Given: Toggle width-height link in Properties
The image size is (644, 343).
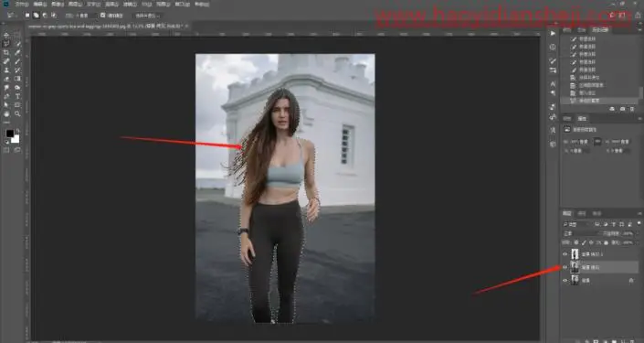Looking at the screenshot, I should (x=598, y=141).
